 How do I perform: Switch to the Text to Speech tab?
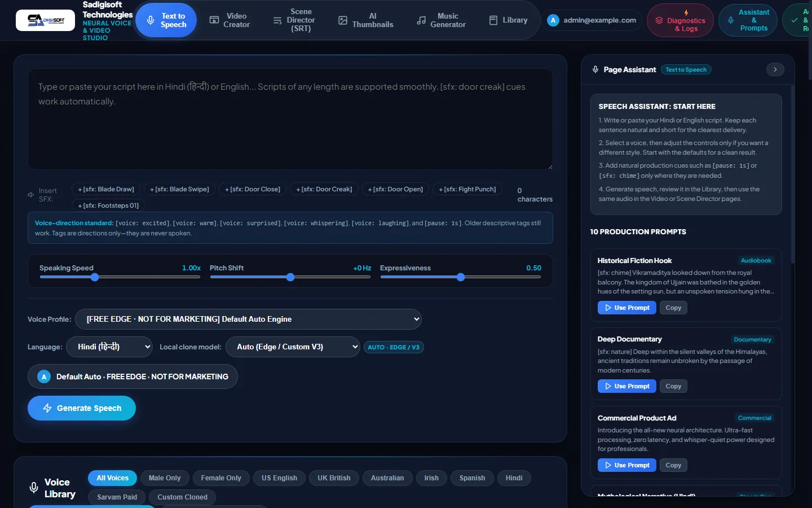tap(166, 20)
